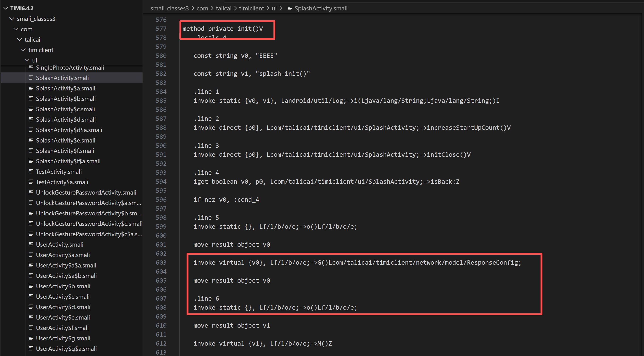Click file icon next to SplashActivity$f.smali
The height and width of the screenshot is (356, 644).
point(31,151)
